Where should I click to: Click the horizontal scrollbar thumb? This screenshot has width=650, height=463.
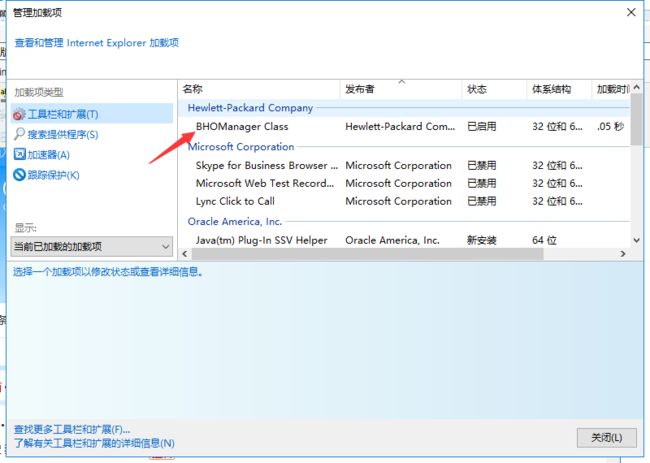coord(367,254)
